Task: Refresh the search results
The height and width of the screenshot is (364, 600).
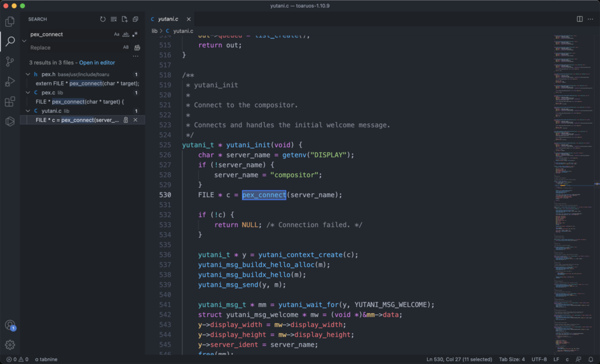Action: pos(103,19)
